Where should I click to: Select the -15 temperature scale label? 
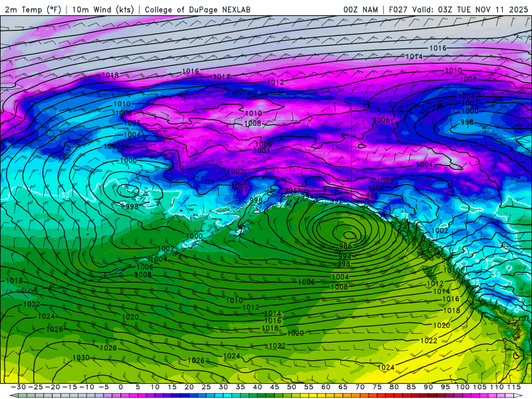click(x=70, y=387)
